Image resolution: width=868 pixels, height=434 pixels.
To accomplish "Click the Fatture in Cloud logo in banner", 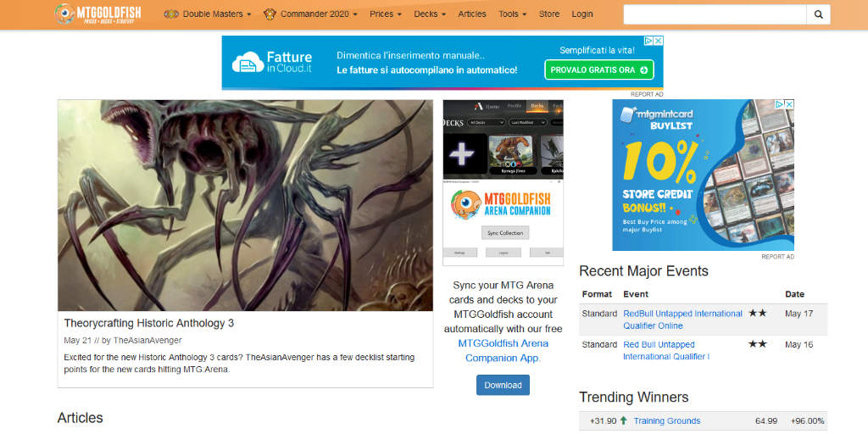I will (272, 62).
